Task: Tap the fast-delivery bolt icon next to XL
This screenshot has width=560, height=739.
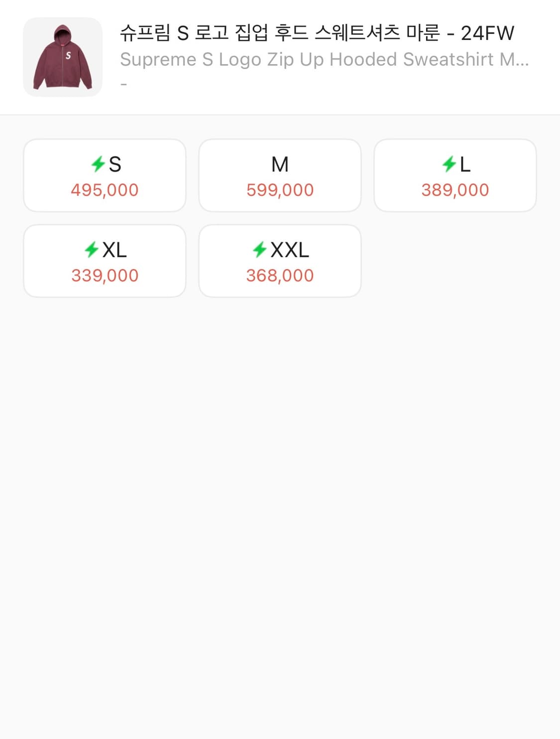Action: (92, 249)
